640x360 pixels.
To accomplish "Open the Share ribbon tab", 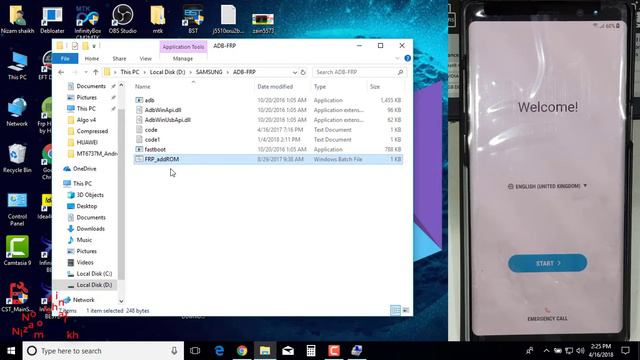I will pyautogui.click(x=119, y=58).
